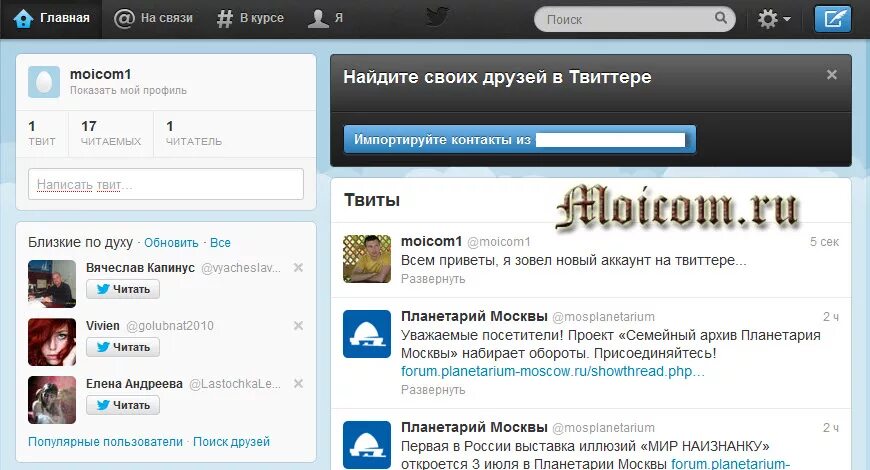Open moicom1 profile name link
The width and height of the screenshot is (870, 470).
click(100, 74)
